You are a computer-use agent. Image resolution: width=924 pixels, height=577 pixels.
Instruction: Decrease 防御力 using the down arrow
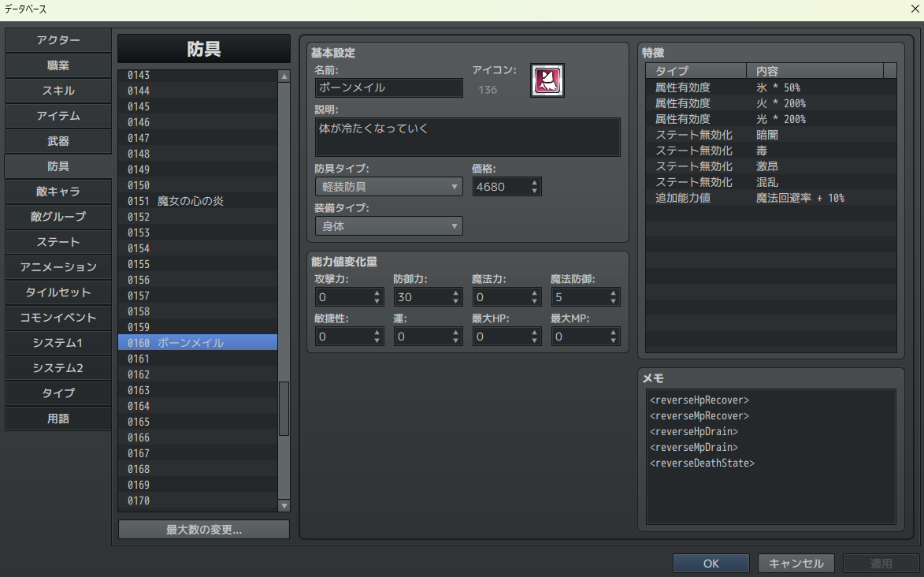tap(455, 301)
